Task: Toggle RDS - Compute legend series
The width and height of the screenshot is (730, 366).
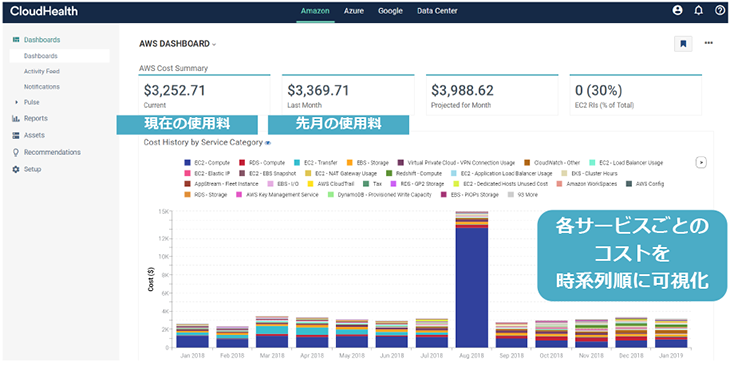Action: click(262, 163)
